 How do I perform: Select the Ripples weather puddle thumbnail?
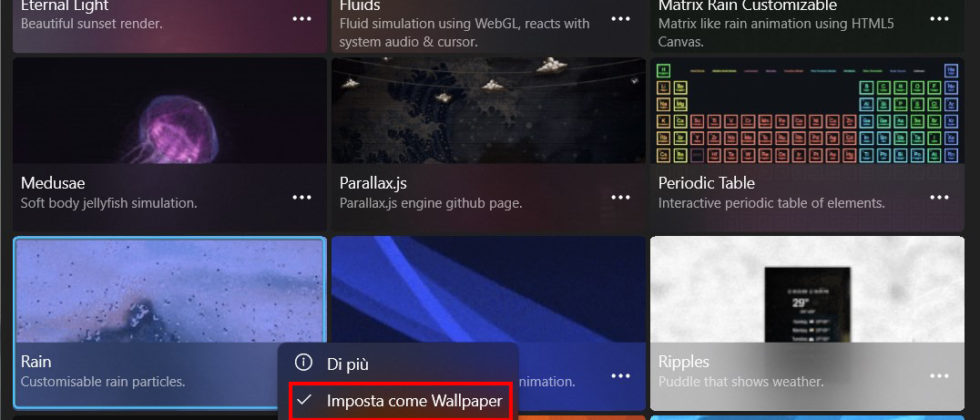click(808, 289)
